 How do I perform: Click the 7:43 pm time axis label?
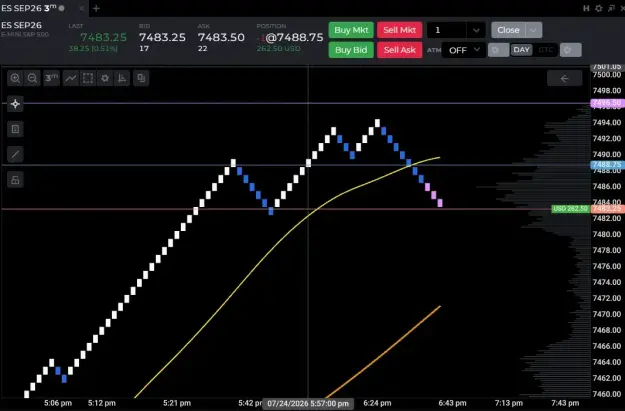coord(565,403)
